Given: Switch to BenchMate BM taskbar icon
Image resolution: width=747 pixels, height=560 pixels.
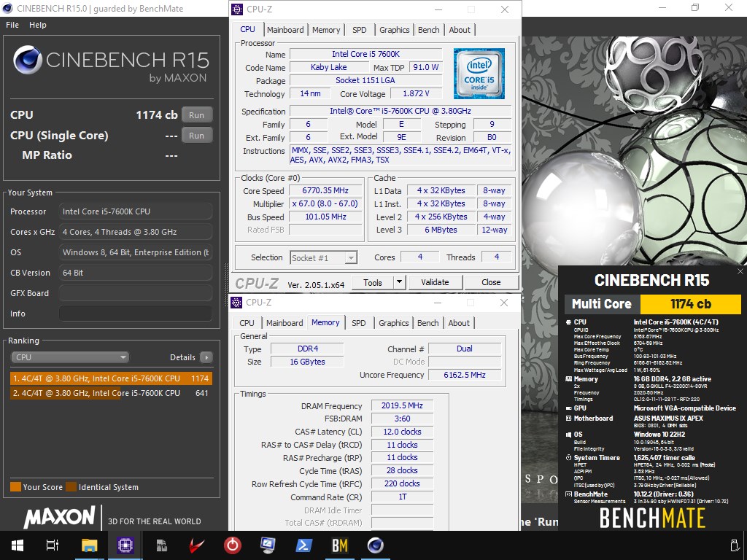Looking at the screenshot, I should 340,545.
